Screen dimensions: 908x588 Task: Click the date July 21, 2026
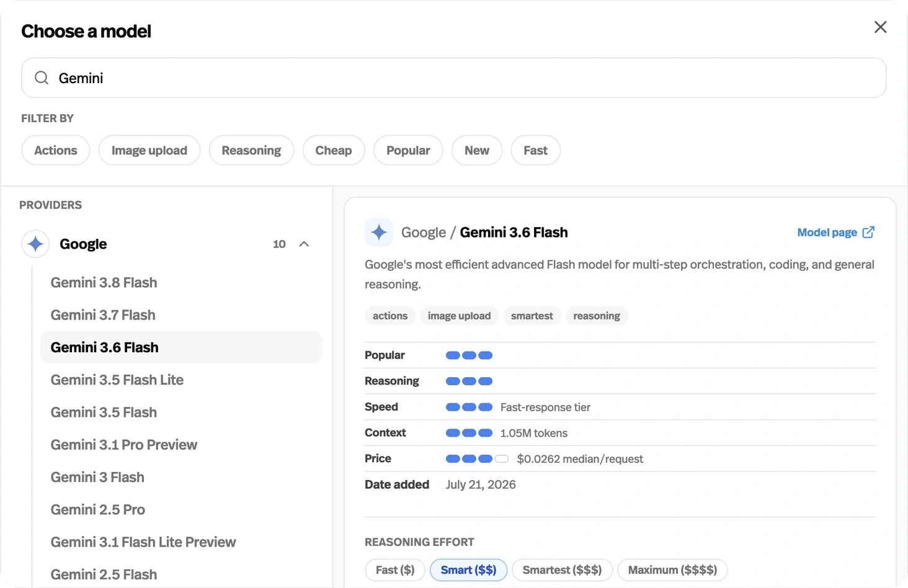tap(481, 484)
